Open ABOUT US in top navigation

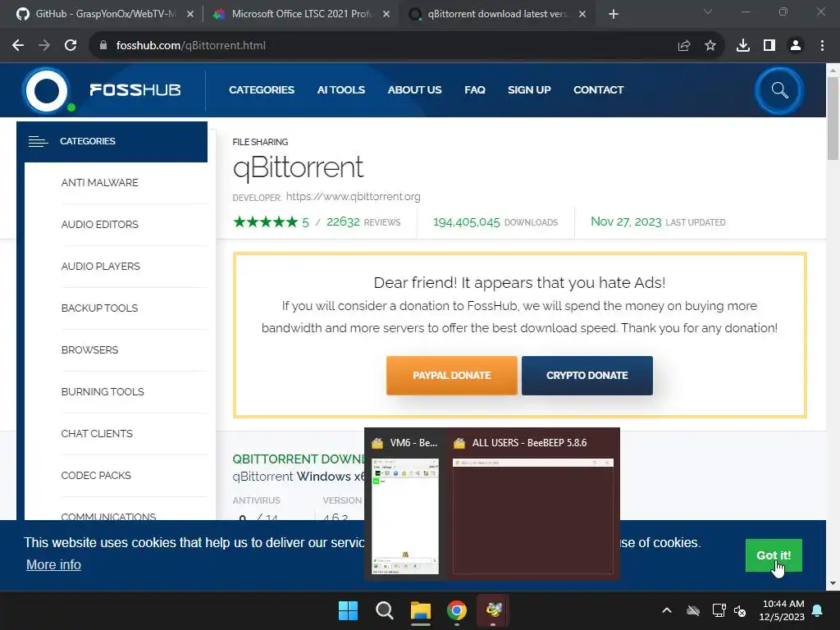pos(414,90)
